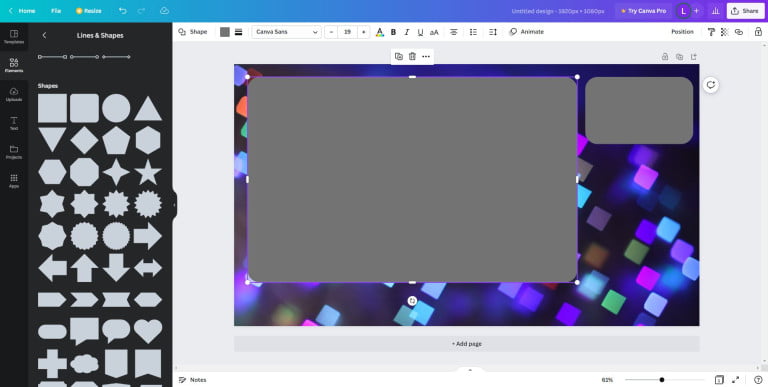Redo the last action
The width and height of the screenshot is (768, 387).
(x=141, y=11)
